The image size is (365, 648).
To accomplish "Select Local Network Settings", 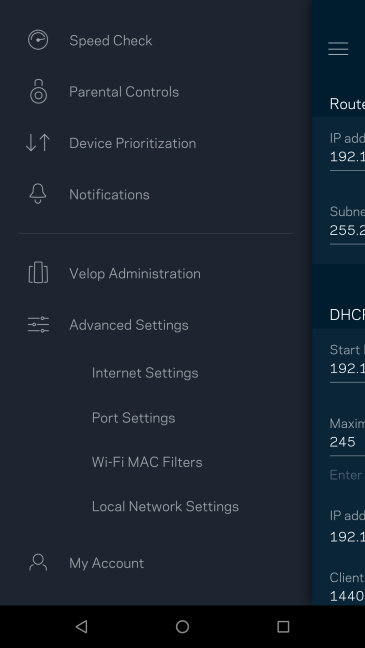I will pyautogui.click(x=165, y=506).
